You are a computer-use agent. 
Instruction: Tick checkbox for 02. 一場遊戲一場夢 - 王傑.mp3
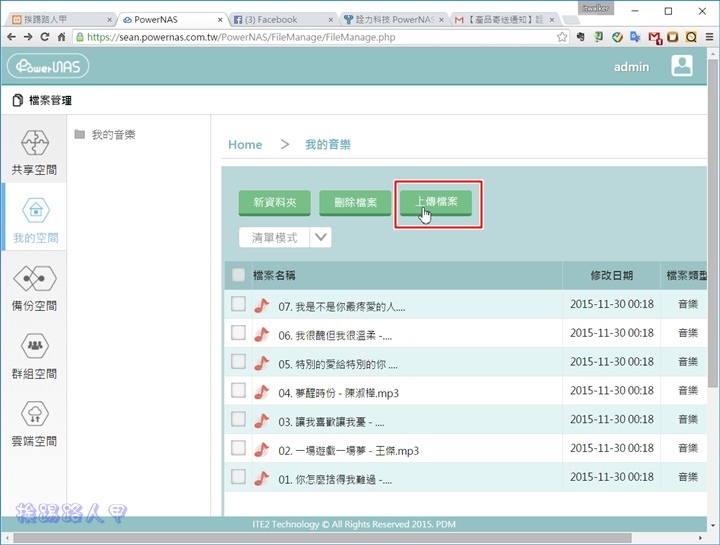coord(238,449)
